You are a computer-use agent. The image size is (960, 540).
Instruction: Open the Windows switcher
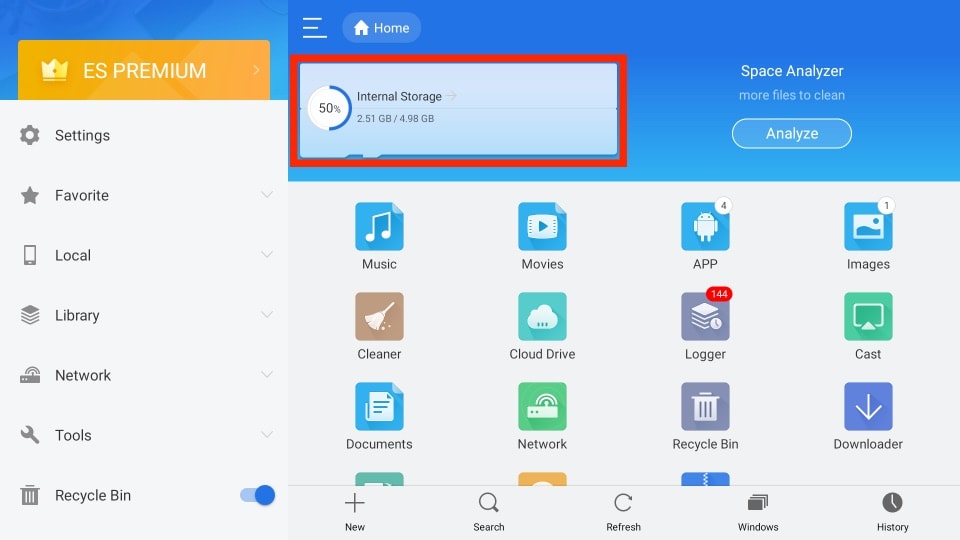click(758, 512)
